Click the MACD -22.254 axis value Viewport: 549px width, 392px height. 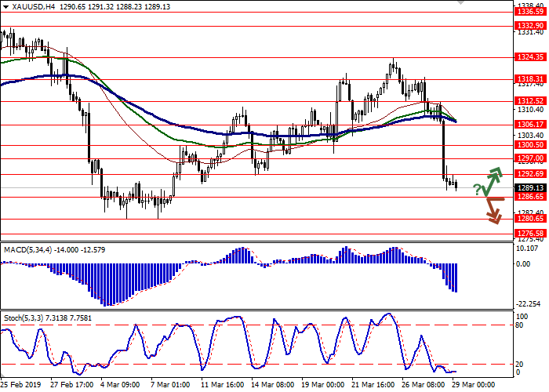(x=529, y=303)
